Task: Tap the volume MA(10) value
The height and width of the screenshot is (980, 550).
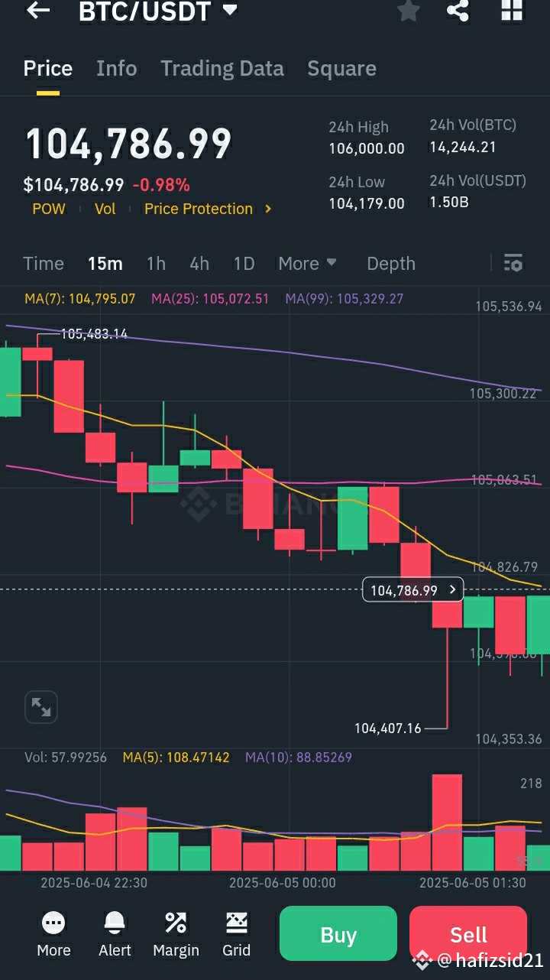Action: coord(299,758)
